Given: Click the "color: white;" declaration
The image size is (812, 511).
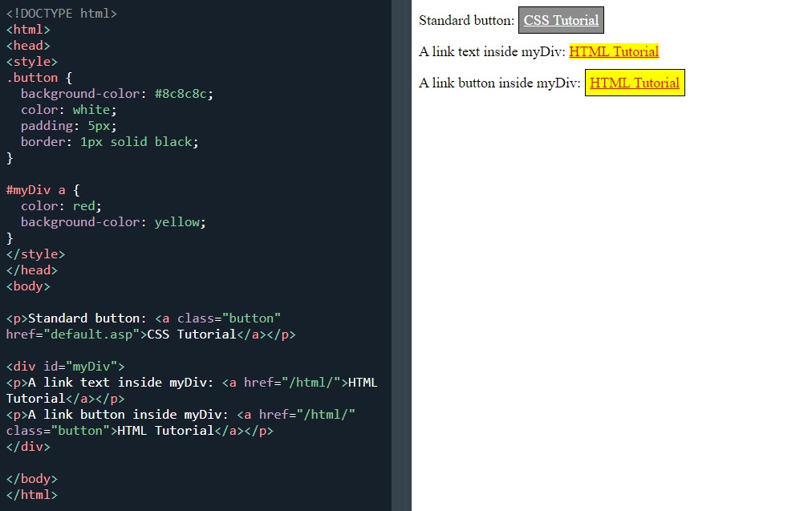Looking at the screenshot, I should click(69, 110).
